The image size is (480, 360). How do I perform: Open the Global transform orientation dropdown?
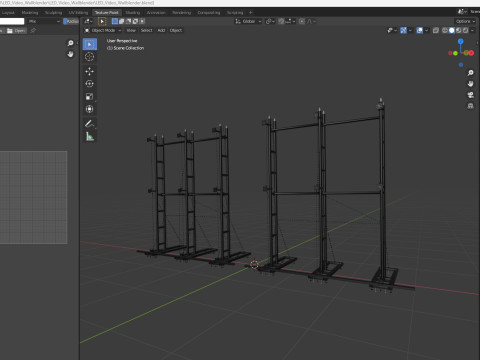(x=248, y=21)
